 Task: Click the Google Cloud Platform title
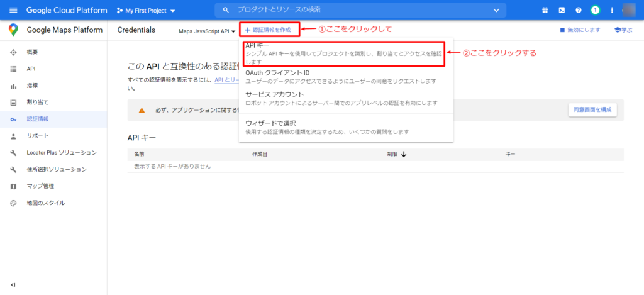point(67,10)
